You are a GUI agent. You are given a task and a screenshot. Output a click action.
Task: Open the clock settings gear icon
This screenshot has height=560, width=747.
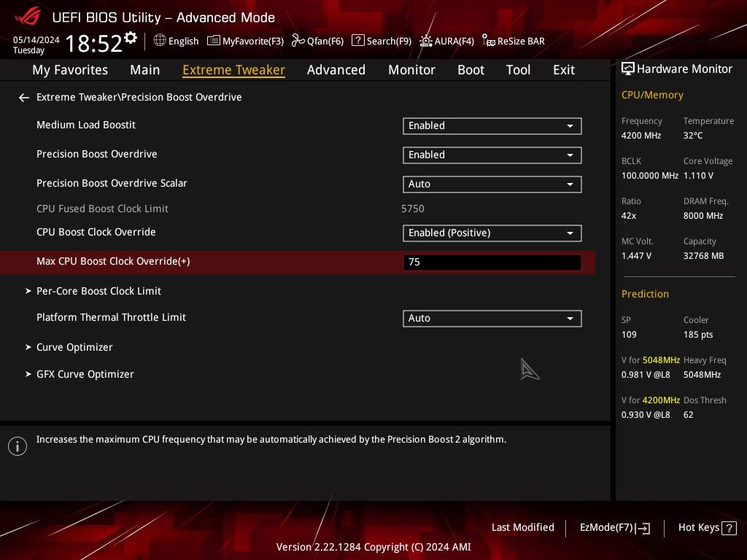click(131, 38)
